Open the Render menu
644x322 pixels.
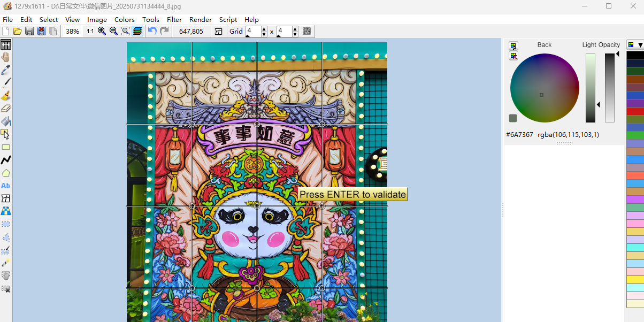201,19
